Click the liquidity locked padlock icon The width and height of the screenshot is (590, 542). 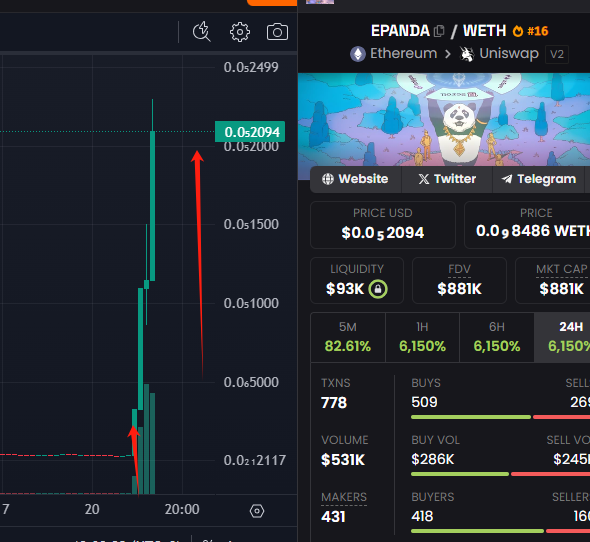pos(378,289)
